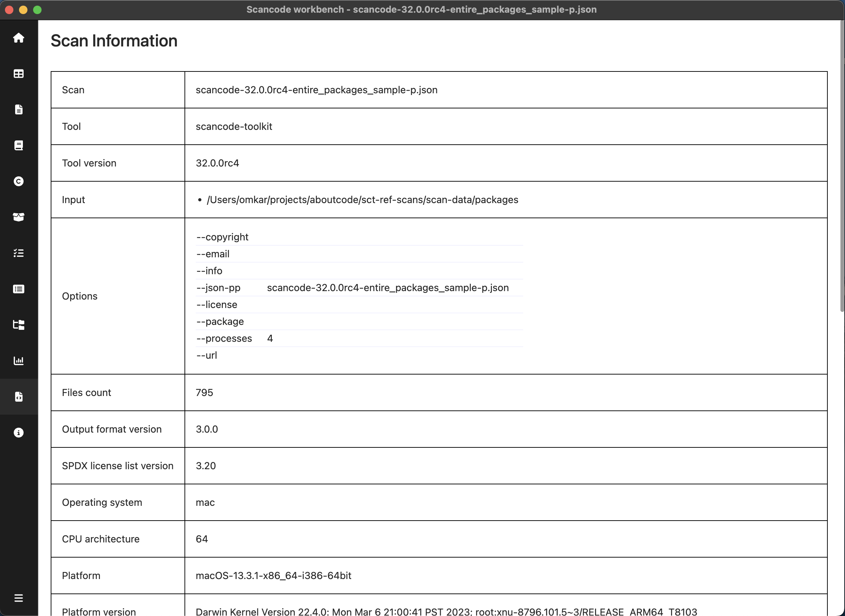Click the Options row label
Screen dimensions: 845x616
[80, 296]
